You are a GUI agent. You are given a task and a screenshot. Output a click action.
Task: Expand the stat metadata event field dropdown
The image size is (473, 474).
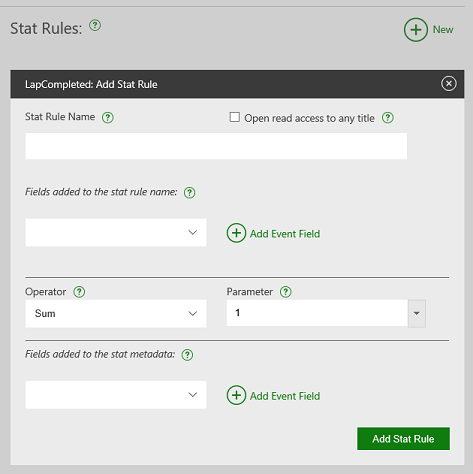116,395
